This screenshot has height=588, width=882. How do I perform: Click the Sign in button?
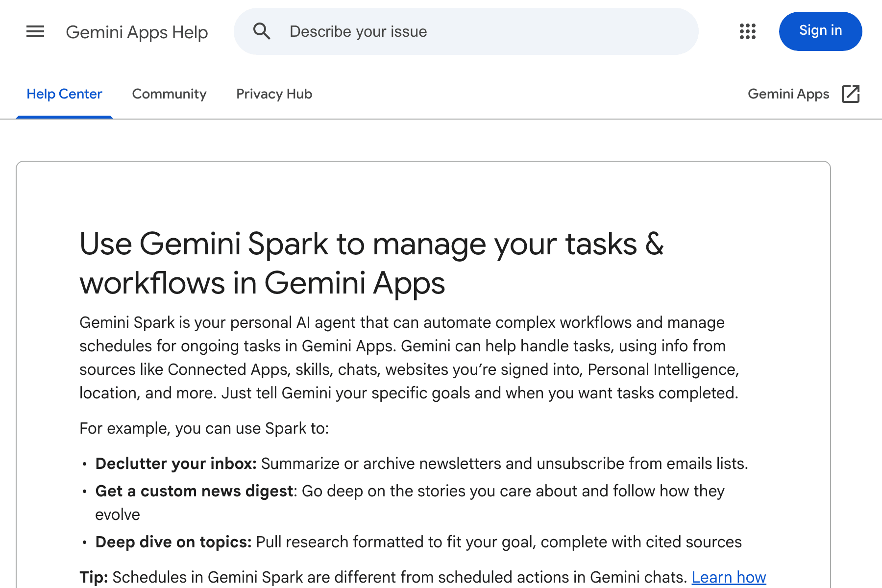coord(820,31)
